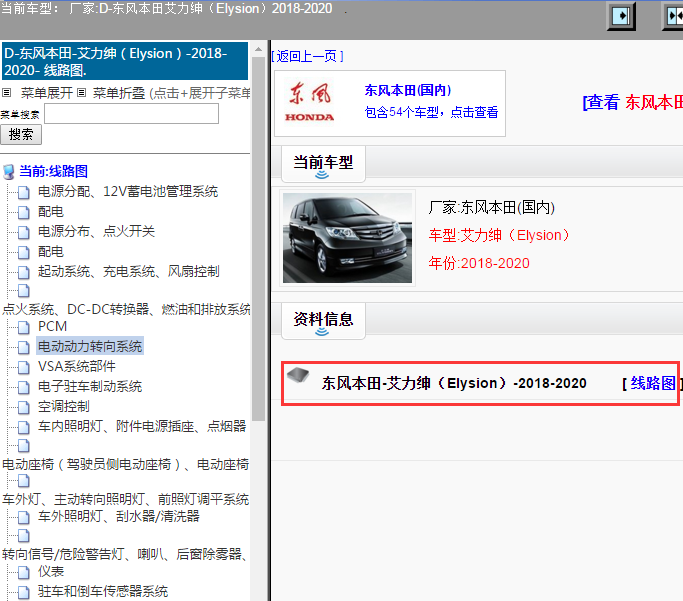This screenshot has height=601, width=683.
Task: Click the page icon beside 电子驻车制动系统
Action: [x=24, y=387]
